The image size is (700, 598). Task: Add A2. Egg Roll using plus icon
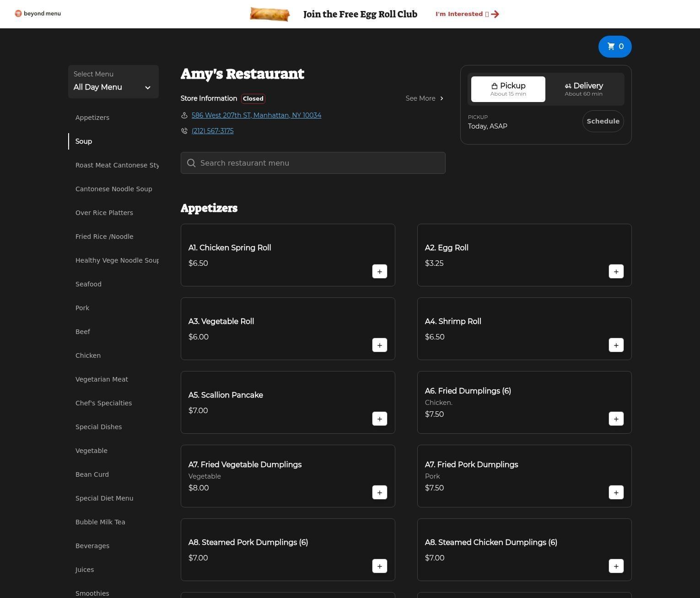616,272
